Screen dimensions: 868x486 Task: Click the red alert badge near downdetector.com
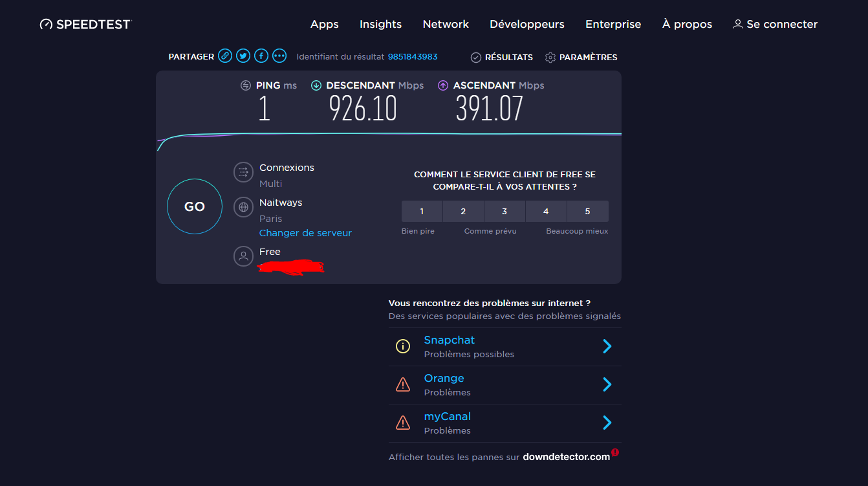click(x=615, y=452)
